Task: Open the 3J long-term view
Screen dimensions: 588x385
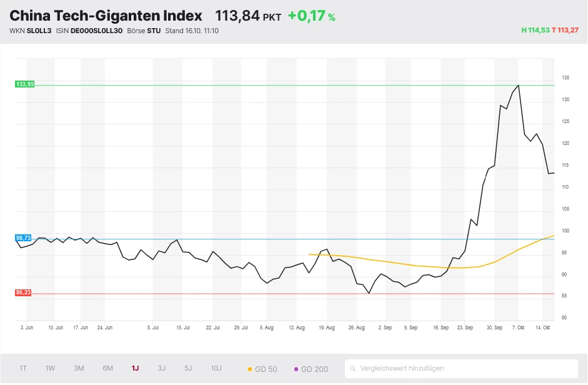Action: (161, 369)
